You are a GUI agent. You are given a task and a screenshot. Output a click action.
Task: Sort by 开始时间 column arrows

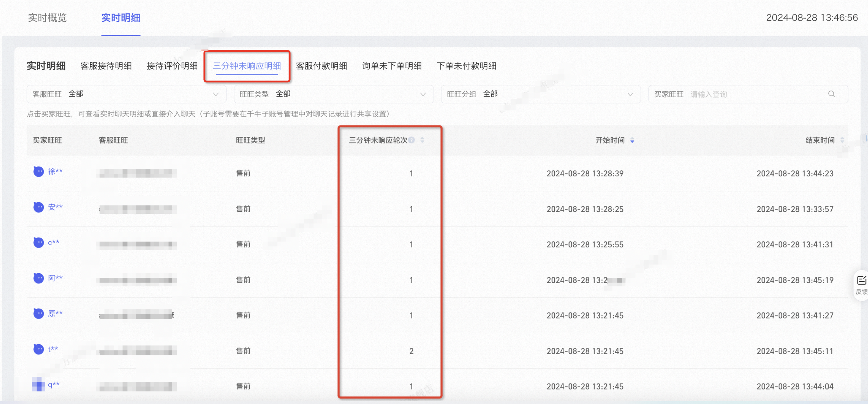coord(632,140)
